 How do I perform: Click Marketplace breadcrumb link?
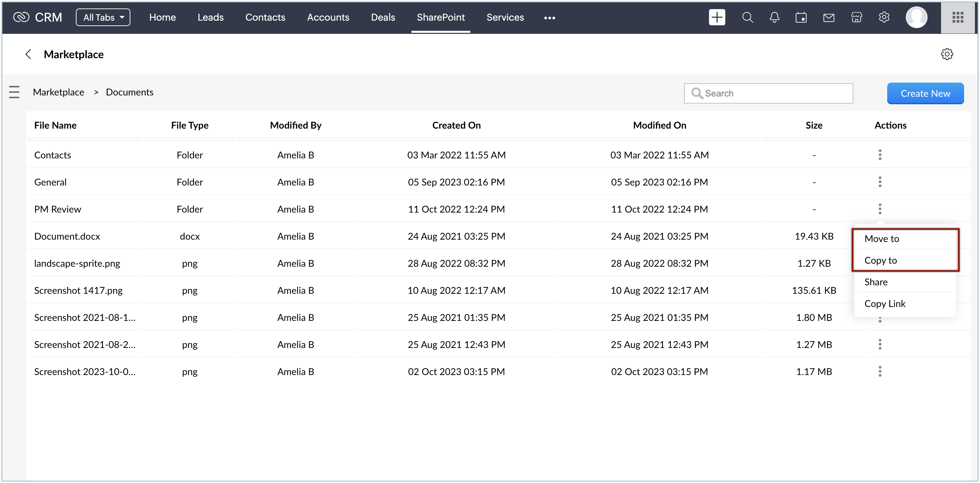click(x=59, y=92)
